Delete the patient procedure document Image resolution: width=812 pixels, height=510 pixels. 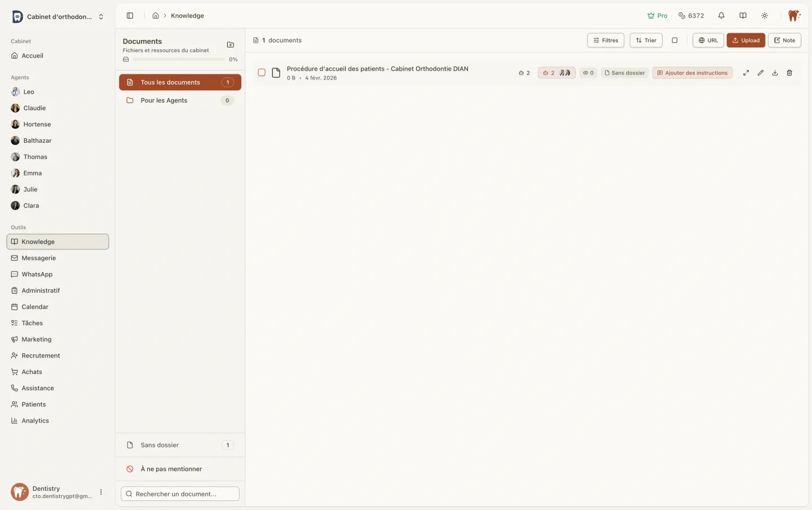point(789,73)
